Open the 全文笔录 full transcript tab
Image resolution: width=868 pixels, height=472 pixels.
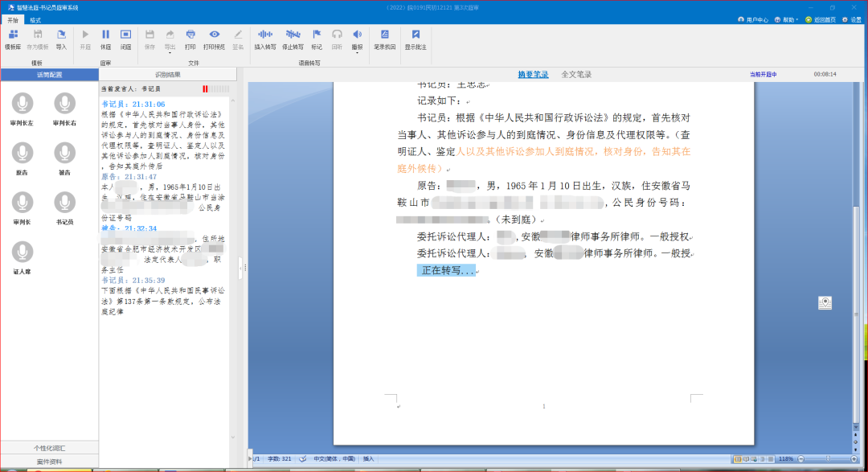tap(576, 74)
